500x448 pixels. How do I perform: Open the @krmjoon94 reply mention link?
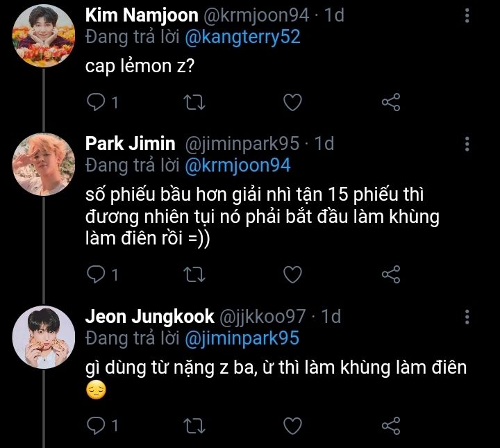236,165
